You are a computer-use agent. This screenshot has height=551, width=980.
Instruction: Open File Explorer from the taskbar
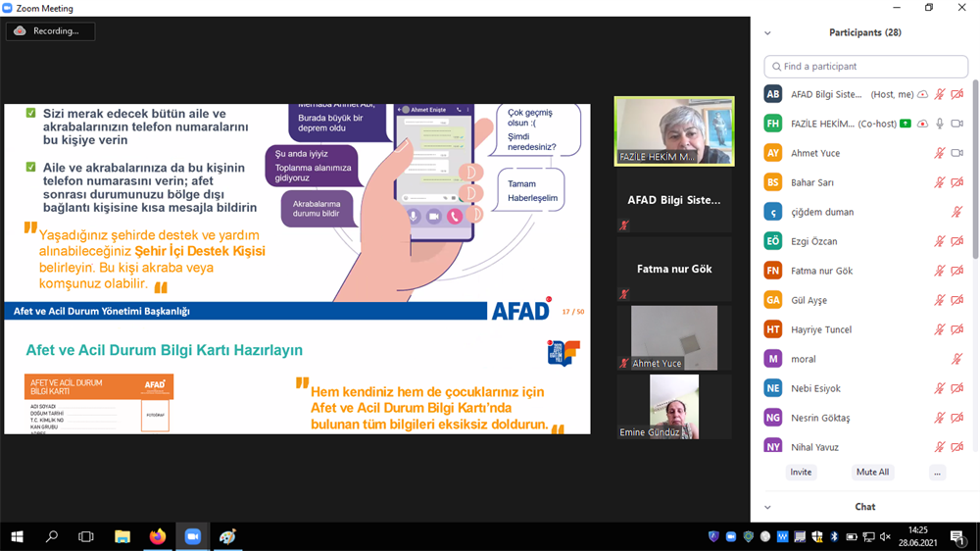pyautogui.click(x=122, y=536)
